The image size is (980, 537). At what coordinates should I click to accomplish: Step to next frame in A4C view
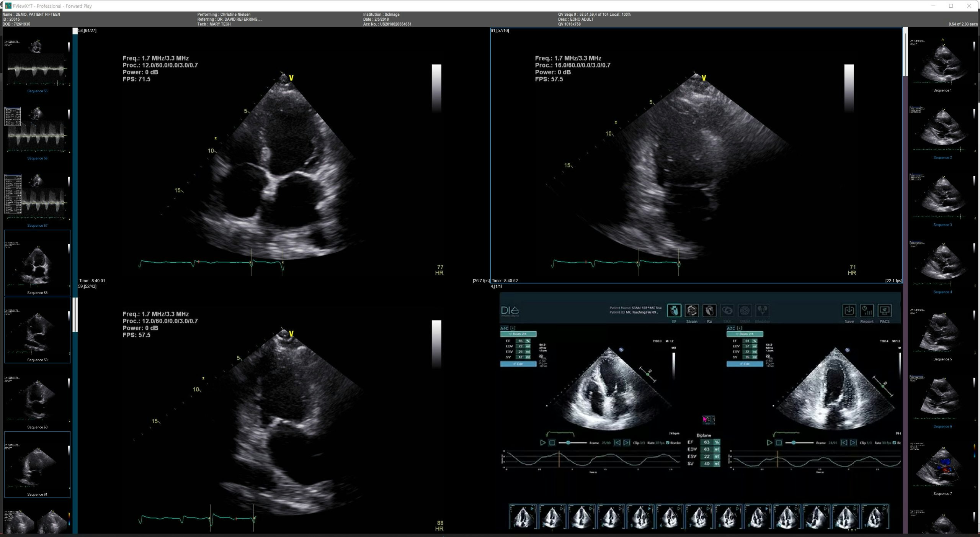pyautogui.click(x=626, y=443)
